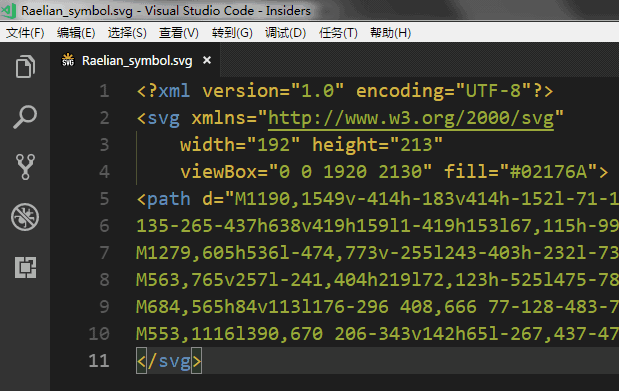Click line number 5 in the gutter
Viewport: 619px width, 391px height.
click(x=104, y=199)
